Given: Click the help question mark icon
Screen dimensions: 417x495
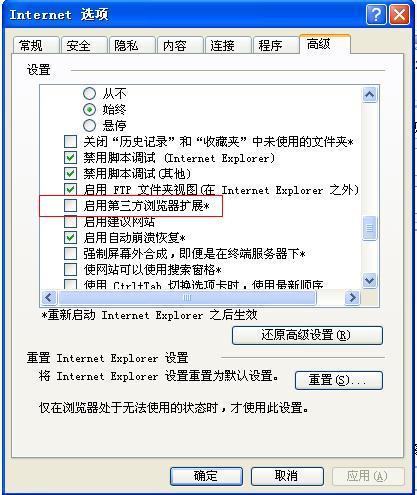Looking at the screenshot, I should point(376,15).
